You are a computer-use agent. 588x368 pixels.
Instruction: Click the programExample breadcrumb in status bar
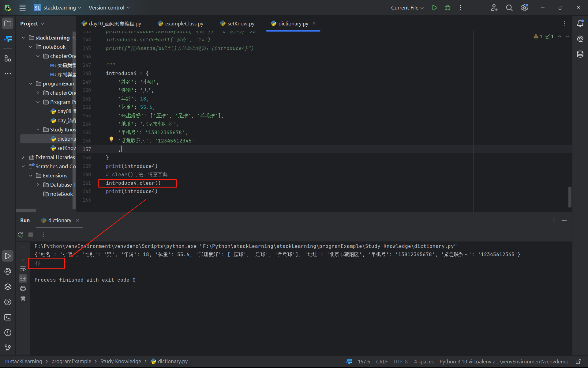click(x=71, y=362)
